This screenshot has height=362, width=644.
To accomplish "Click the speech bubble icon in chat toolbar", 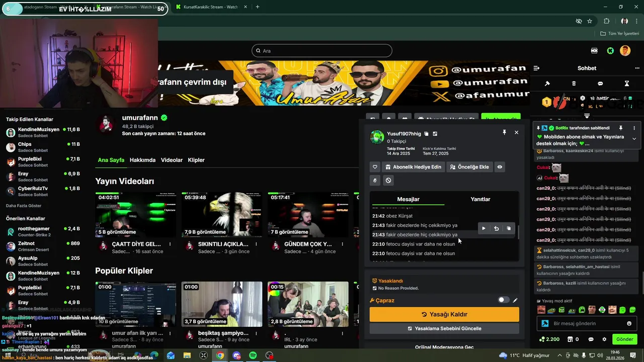I will [600, 83].
